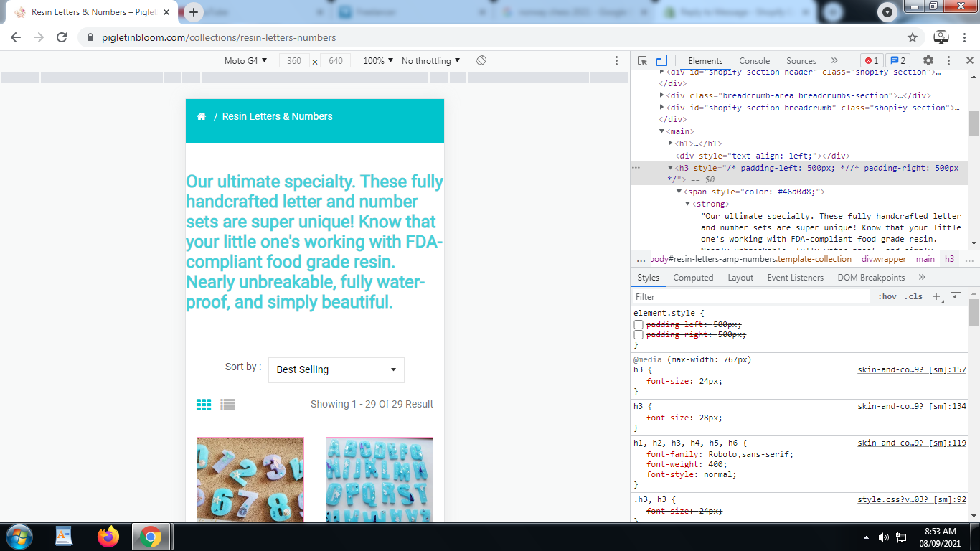Open the Computed tab

[693, 278]
